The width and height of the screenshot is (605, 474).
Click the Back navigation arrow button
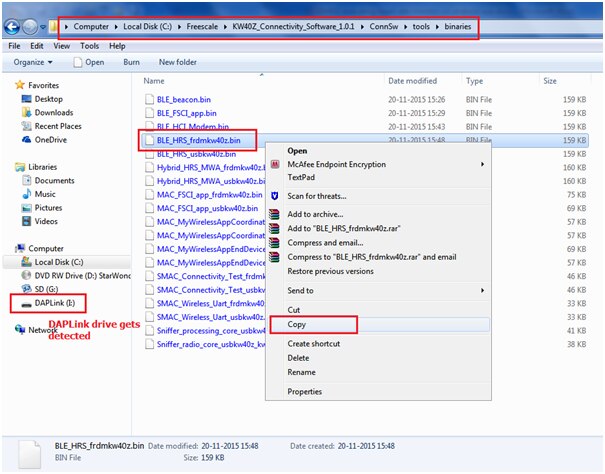(x=17, y=26)
